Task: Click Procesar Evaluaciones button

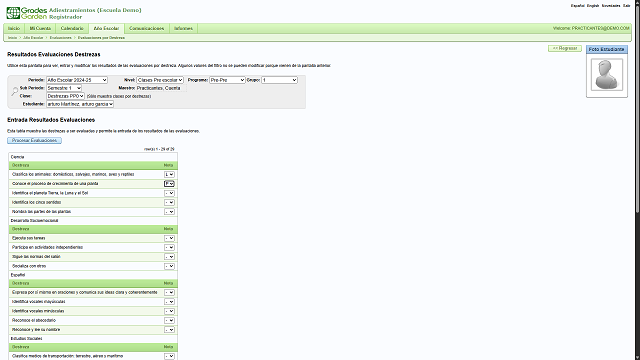Action: click(34, 140)
